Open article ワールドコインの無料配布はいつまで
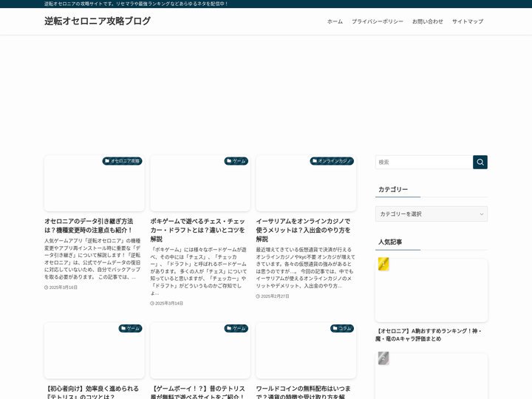 click(304, 392)
